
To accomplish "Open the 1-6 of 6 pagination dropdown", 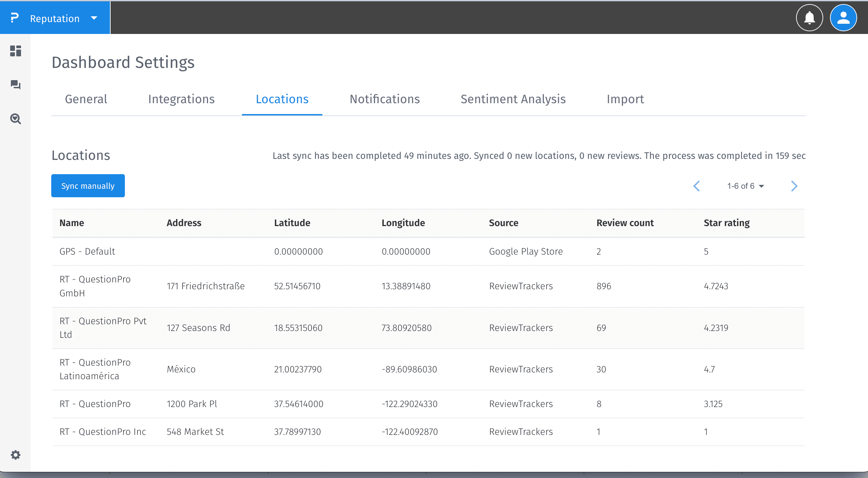I will 746,186.
